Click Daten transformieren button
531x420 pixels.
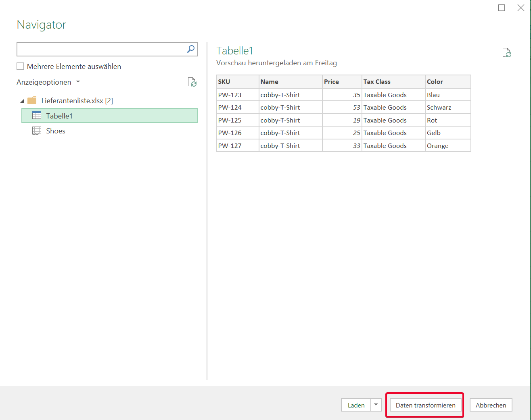click(x=425, y=405)
